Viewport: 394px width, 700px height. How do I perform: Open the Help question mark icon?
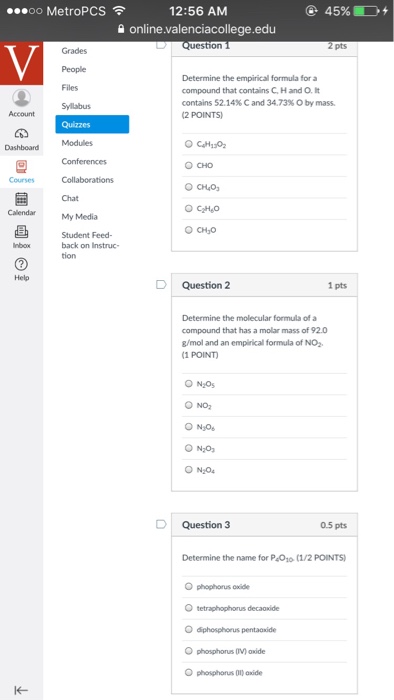(x=21, y=265)
